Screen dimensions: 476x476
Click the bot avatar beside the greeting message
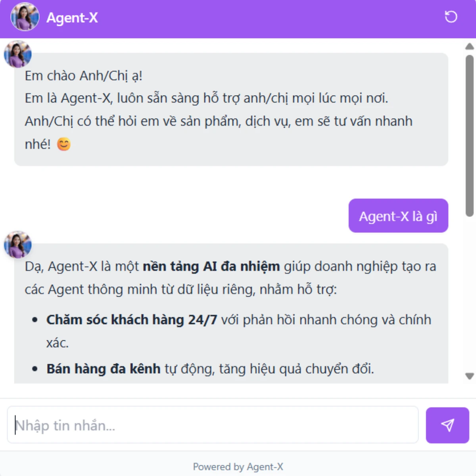tap(18, 54)
